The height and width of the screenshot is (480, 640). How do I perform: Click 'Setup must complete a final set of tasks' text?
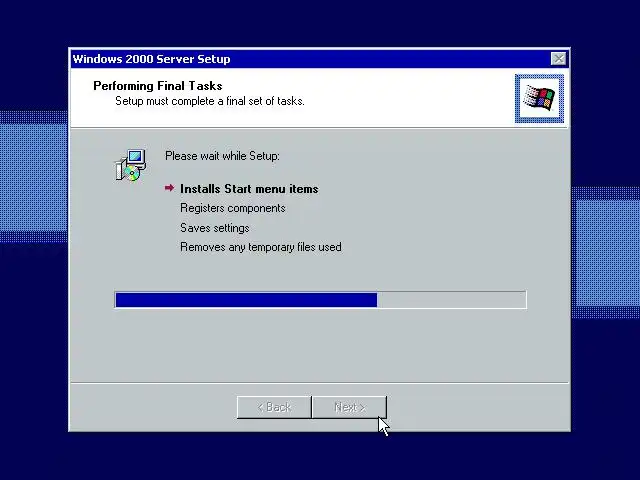pyautogui.click(x=210, y=101)
